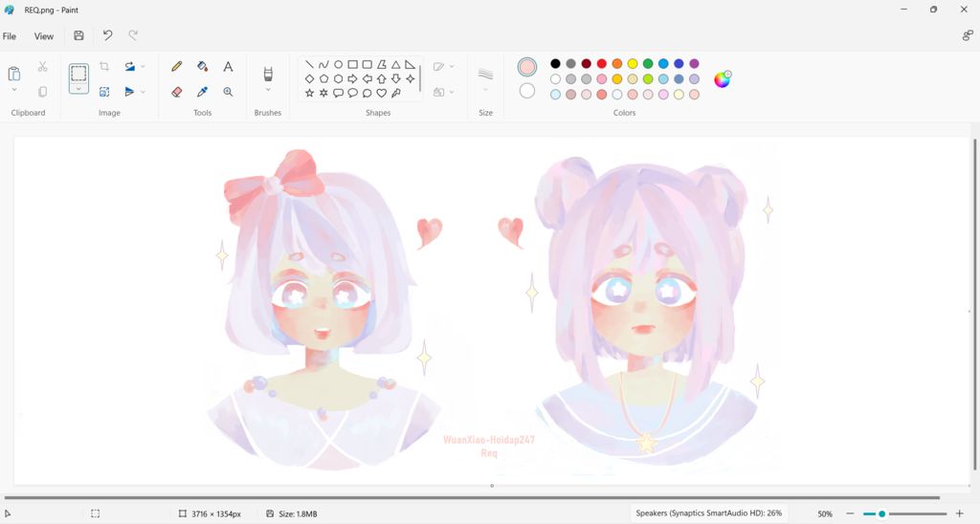Choose the Diamond shape
The height and width of the screenshot is (524, 980).
(x=309, y=78)
